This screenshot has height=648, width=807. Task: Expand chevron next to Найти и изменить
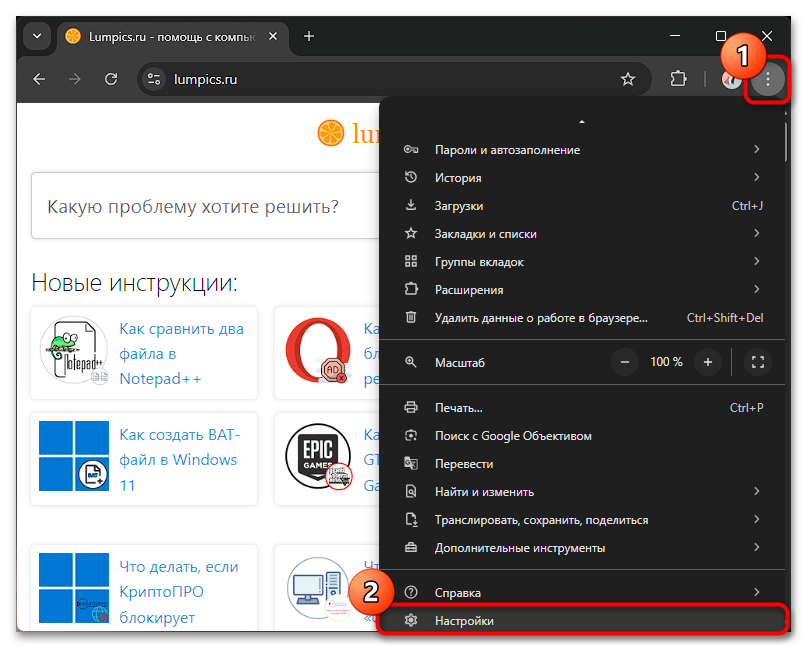point(757,491)
